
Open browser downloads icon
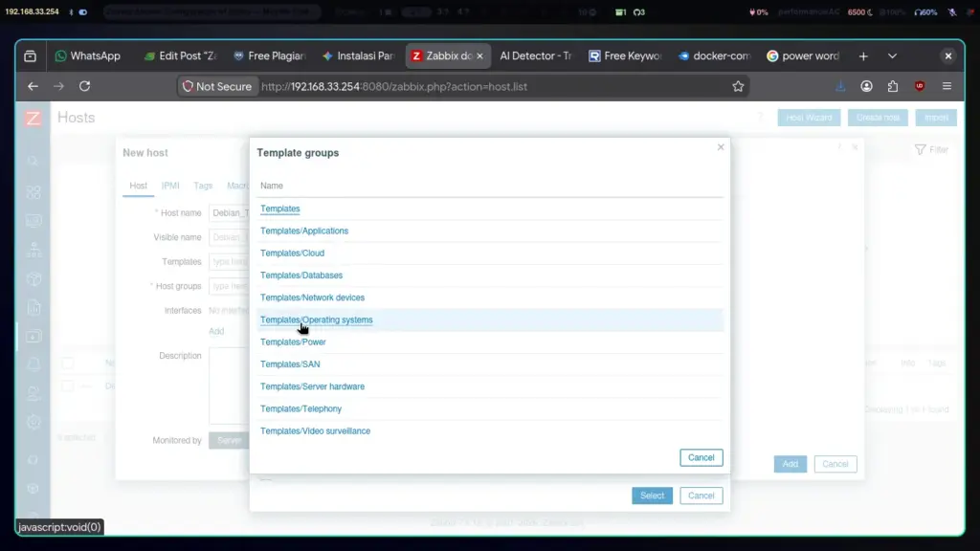pyautogui.click(x=840, y=86)
